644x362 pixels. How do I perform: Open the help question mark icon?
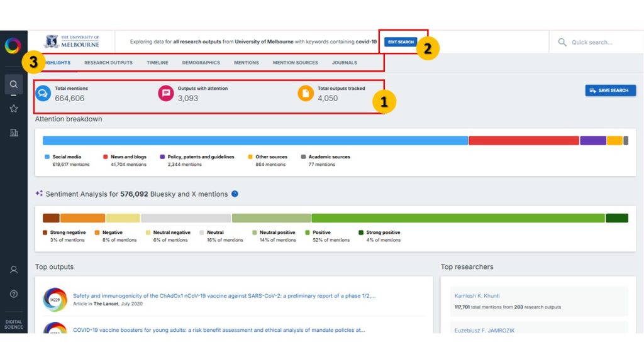pyautogui.click(x=14, y=294)
